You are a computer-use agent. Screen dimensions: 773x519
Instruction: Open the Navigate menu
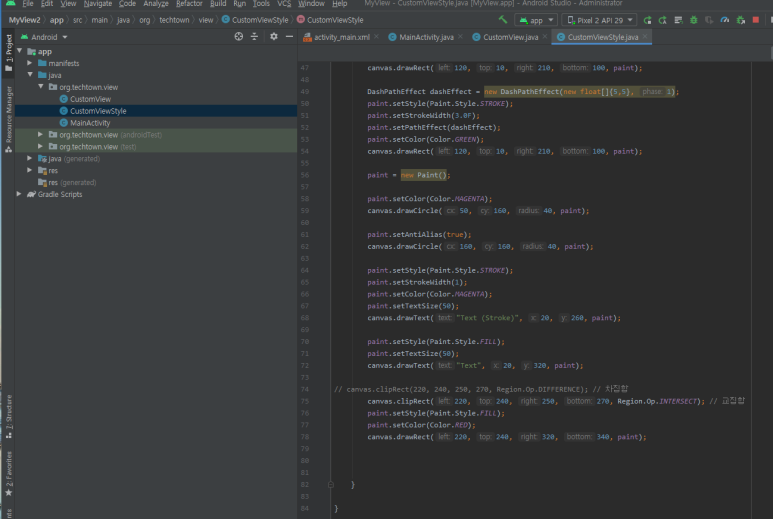[x=98, y=3]
